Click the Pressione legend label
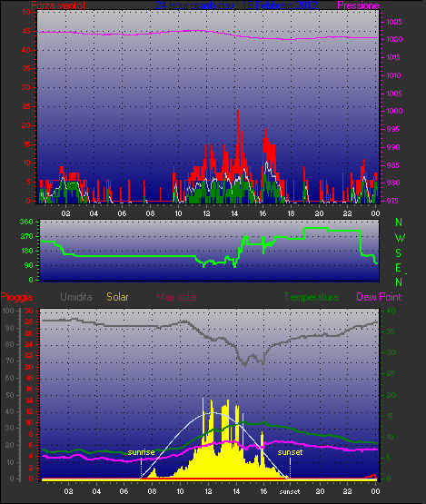Screen dimensions: 426x504 358,5
